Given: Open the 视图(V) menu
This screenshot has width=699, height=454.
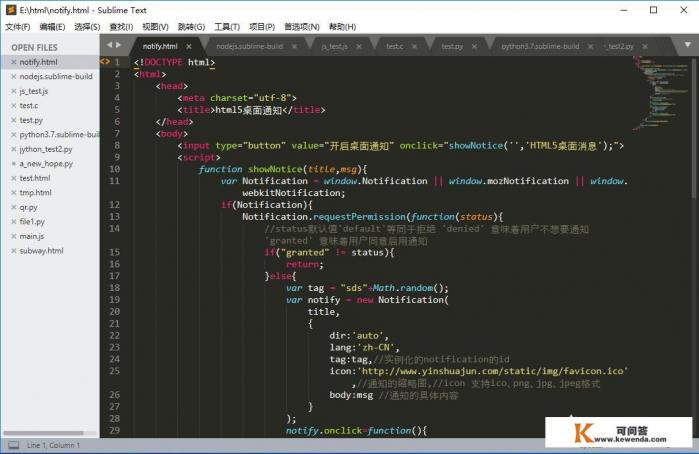Looking at the screenshot, I should pyautogui.click(x=155, y=27).
